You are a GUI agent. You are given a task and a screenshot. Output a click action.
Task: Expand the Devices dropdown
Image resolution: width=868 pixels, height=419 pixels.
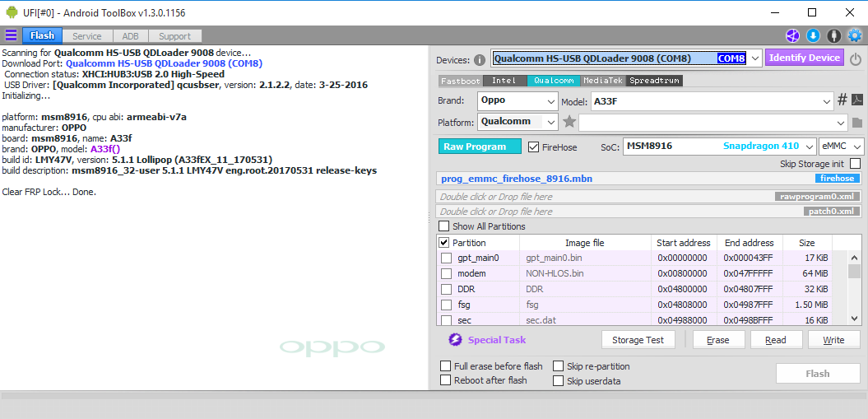click(755, 58)
